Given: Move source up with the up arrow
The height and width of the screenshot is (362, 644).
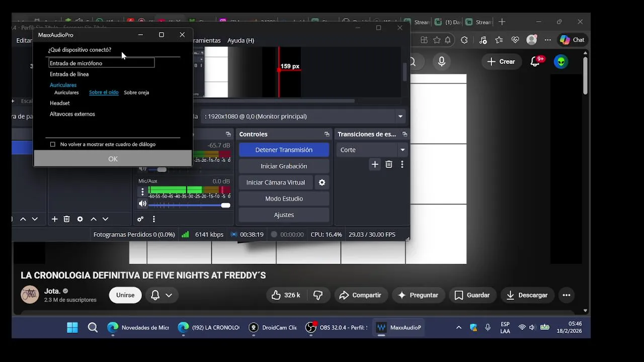Looking at the screenshot, I should [94, 219].
